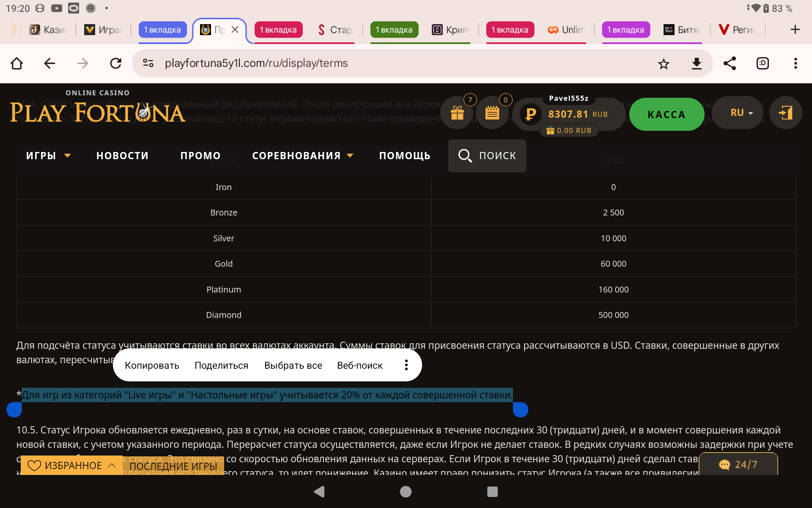Open the calendar events icon
812x508 pixels.
coord(492,113)
